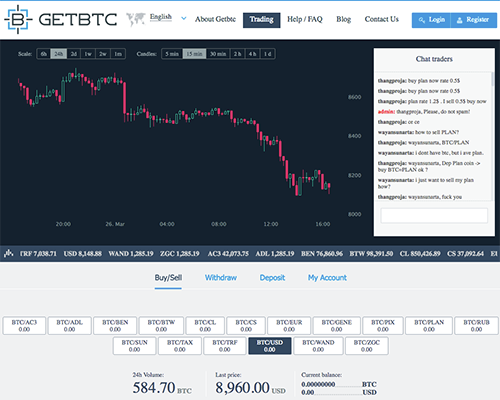Click USD 8,148.88 in the ticker
Image resolution: width=500 pixels, height=400 pixels.
83,254
